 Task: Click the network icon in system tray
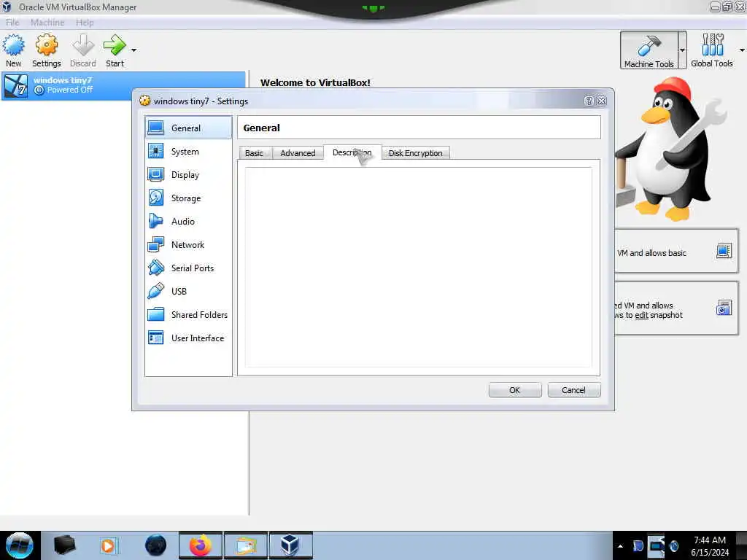[x=657, y=546]
